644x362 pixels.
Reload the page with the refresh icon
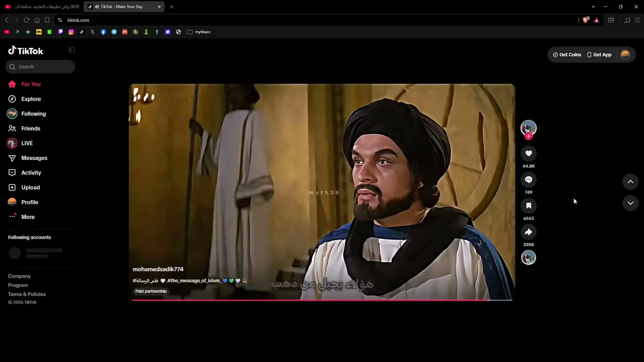coord(27,20)
